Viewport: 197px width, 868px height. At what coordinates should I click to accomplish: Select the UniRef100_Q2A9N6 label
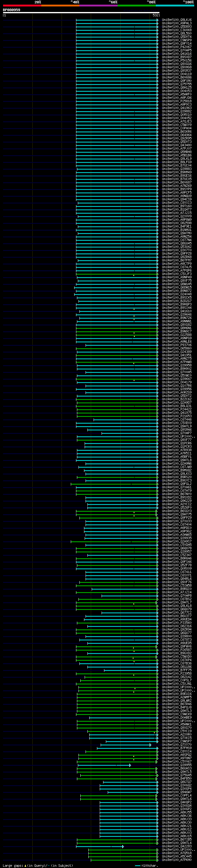point(177,463)
